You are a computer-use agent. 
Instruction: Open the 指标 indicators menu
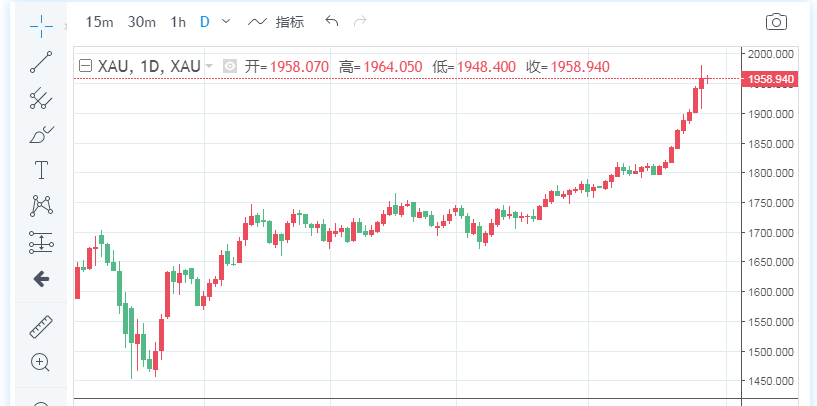[x=276, y=21]
